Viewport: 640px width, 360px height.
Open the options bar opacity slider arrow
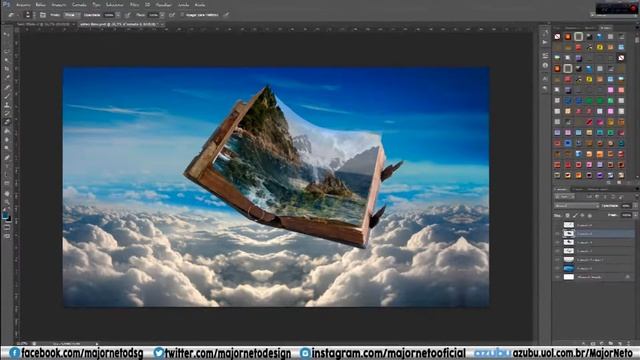coord(118,15)
